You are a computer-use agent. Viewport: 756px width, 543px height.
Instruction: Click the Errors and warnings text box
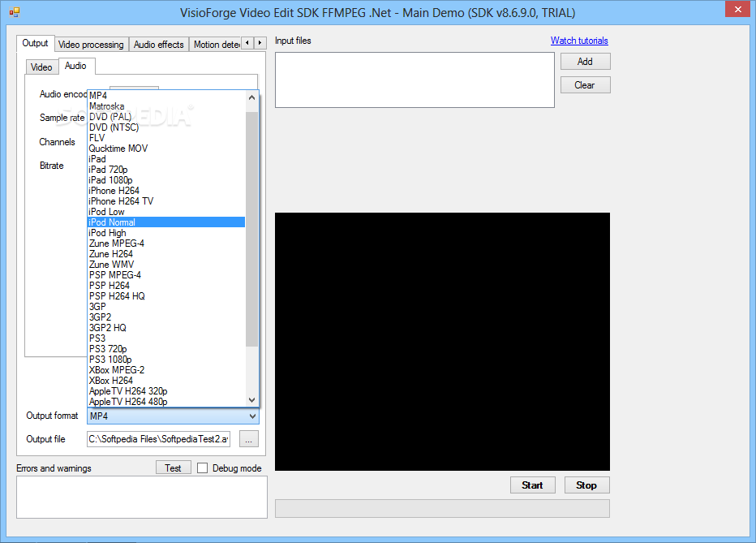pos(142,498)
